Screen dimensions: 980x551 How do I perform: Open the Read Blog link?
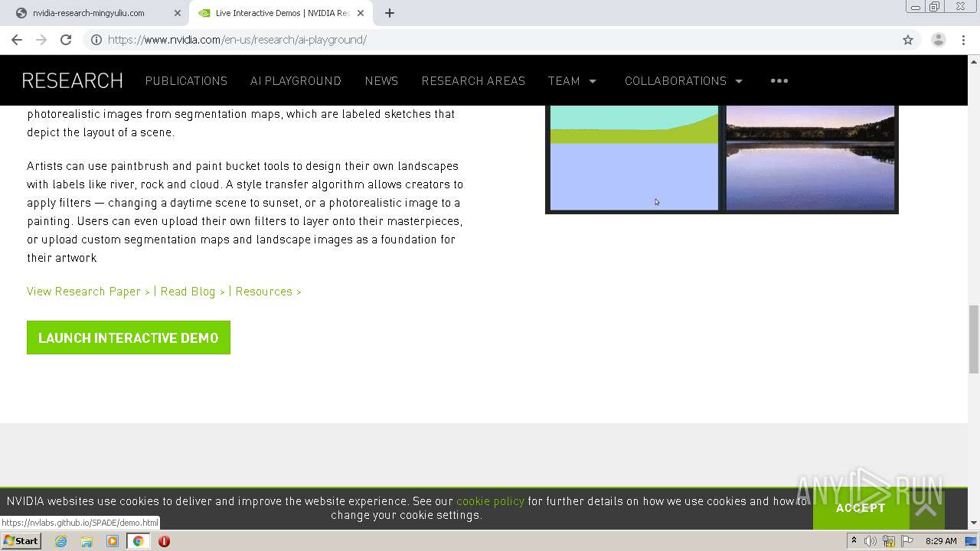192,292
